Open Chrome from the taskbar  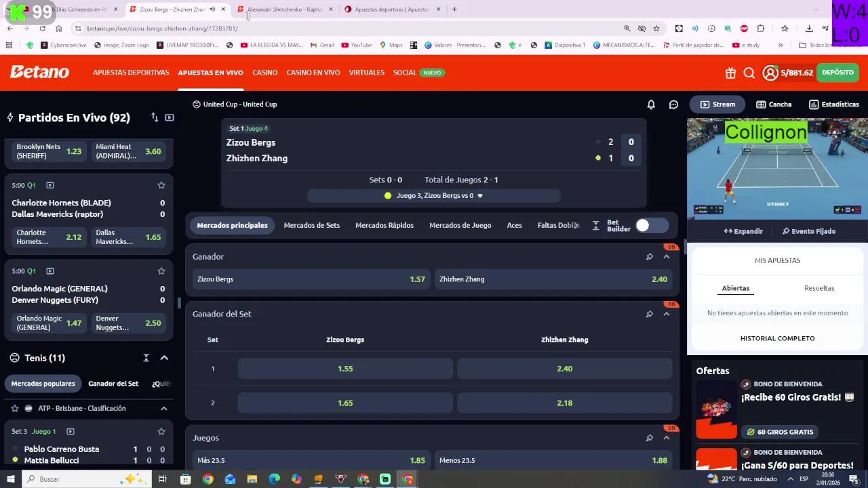tap(208, 479)
